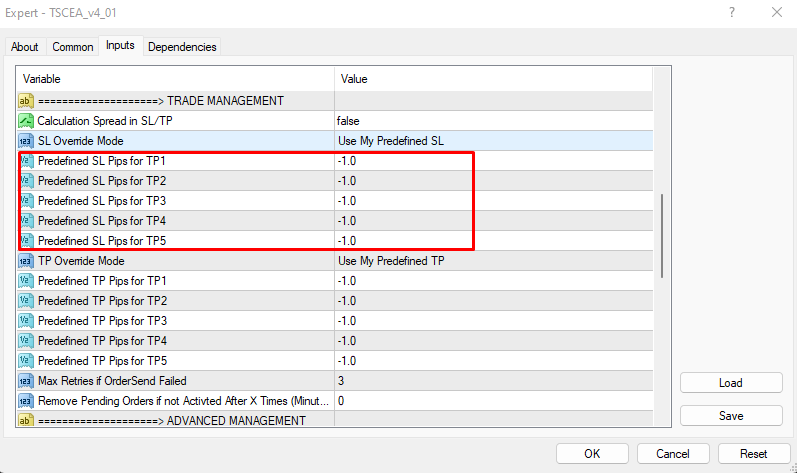Switch to the Common tab
Image resolution: width=797 pixels, height=473 pixels.
[x=73, y=47]
